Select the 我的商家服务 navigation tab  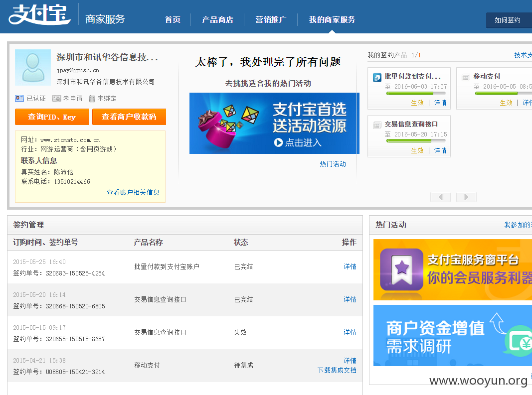332,19
